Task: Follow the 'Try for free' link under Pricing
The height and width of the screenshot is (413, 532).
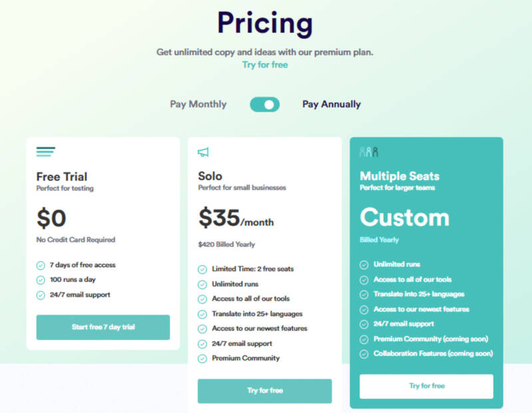Action: 265,65
